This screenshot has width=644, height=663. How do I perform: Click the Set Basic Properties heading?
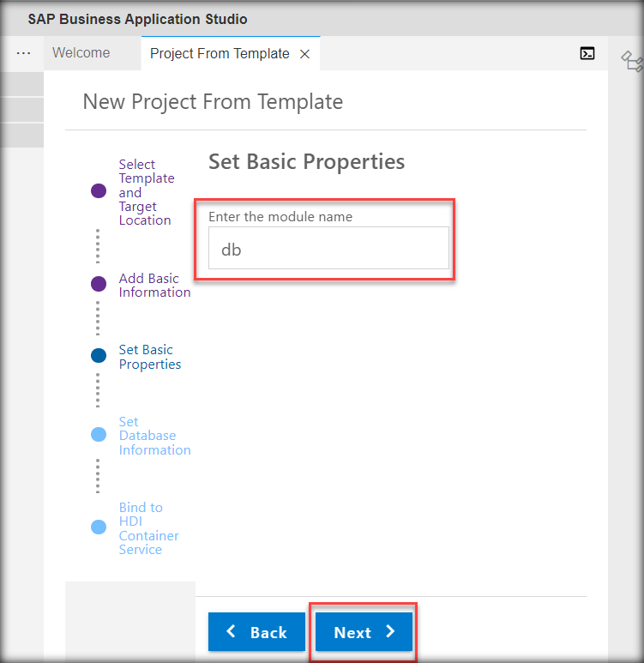(307, 161)
